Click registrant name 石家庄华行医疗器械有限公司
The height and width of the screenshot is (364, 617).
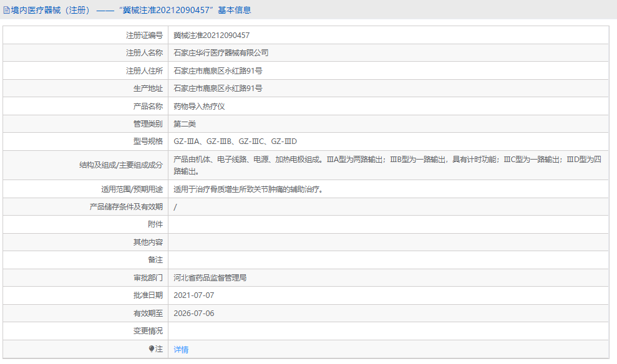(x=221, y=53)
